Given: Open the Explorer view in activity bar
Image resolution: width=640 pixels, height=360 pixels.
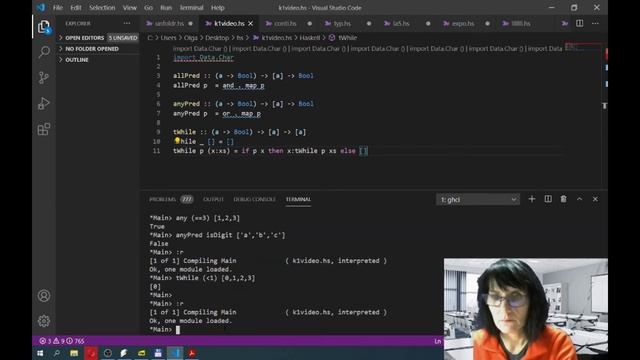Looking at the screenshot, I should (44, 27).
